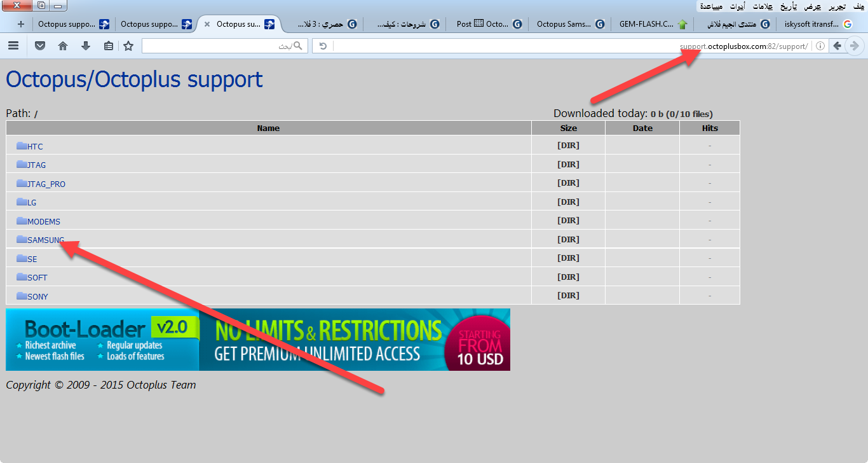Switch to the Post Octo... tab
Image resolution: width=868 pixels, height=463 pixels.
coord(489,24)
